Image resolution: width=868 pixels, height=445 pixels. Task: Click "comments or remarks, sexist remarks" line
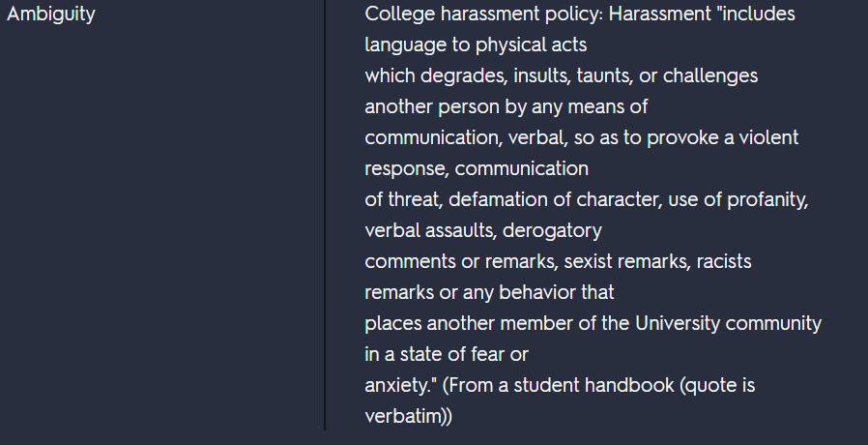coord(558,261)
